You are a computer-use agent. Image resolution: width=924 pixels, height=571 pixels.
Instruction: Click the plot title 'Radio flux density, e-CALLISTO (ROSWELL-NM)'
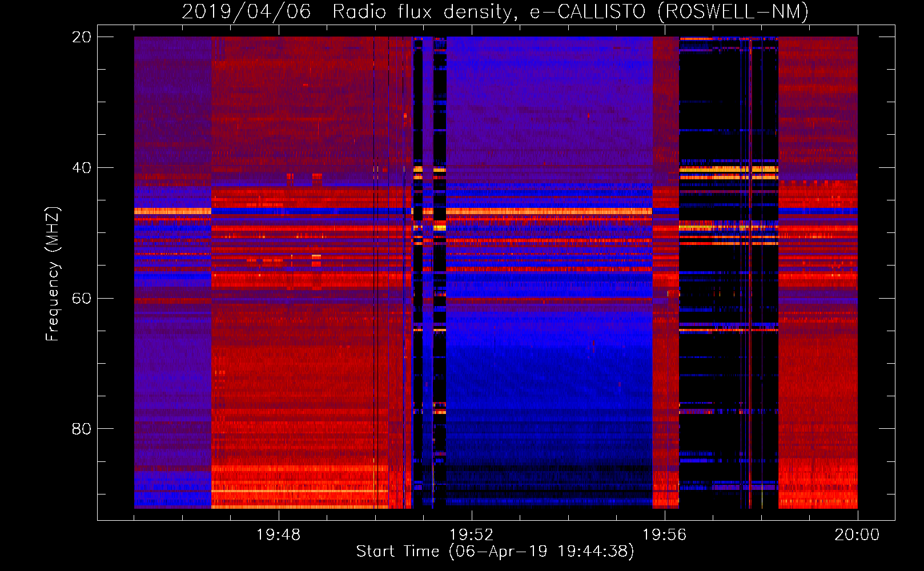click(571, 11)
